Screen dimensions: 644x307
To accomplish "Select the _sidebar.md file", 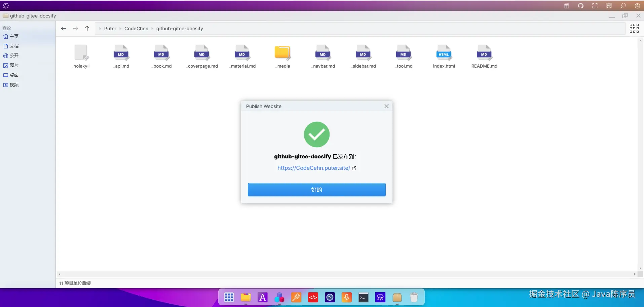I will (363, 56).
